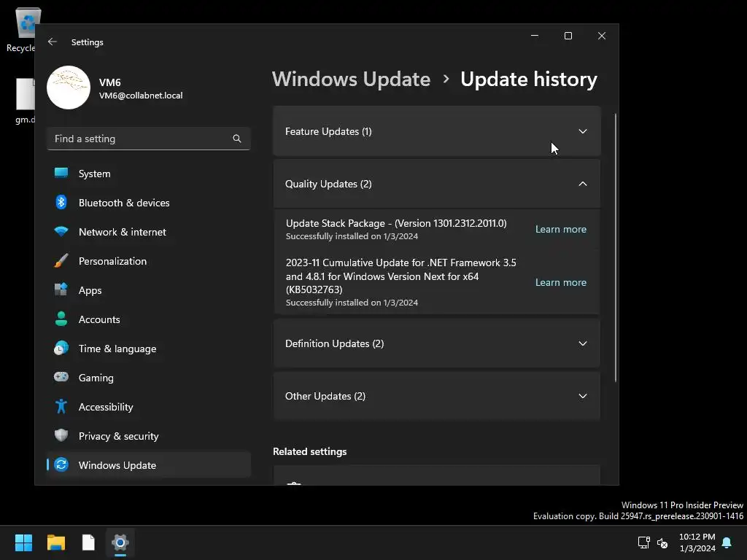Open Bluetooth & devices settings
The width and height of the screenshot is (747, 560).
149,203
